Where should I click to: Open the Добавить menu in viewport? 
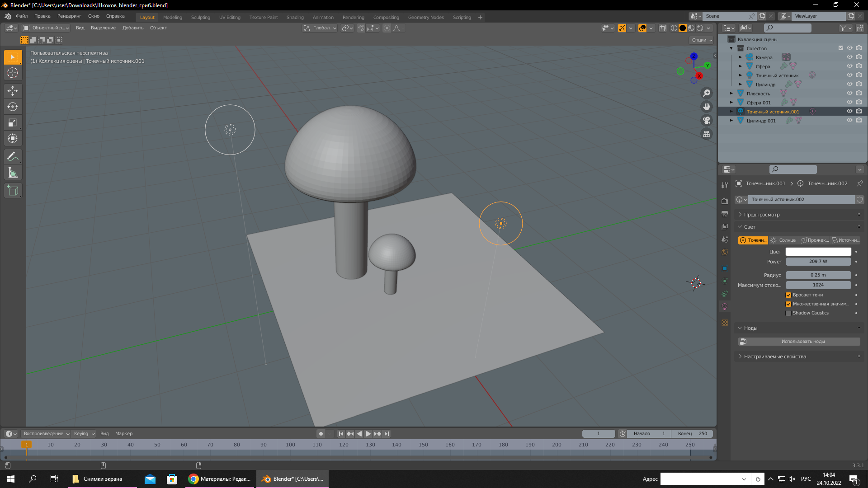[x=133, y=28]
